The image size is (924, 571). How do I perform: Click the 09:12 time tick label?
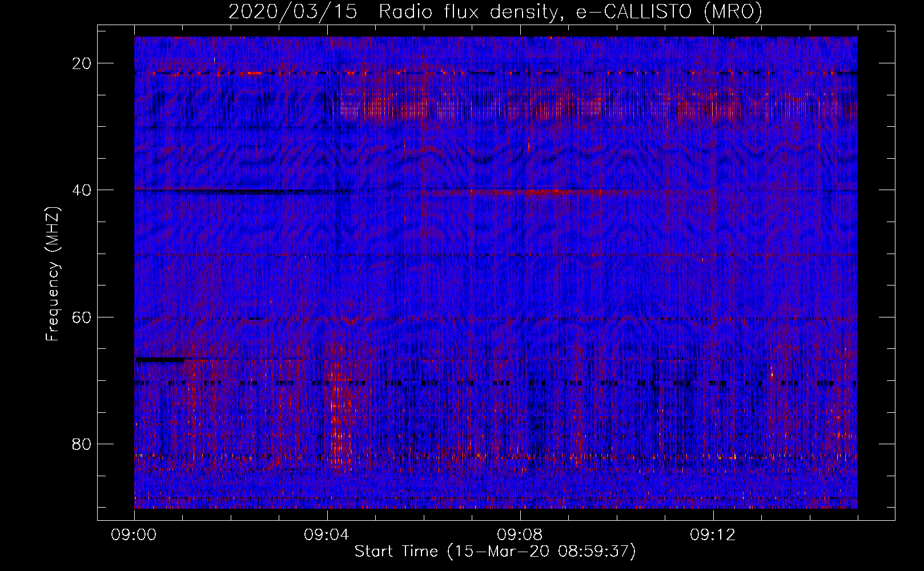(713, 535)
